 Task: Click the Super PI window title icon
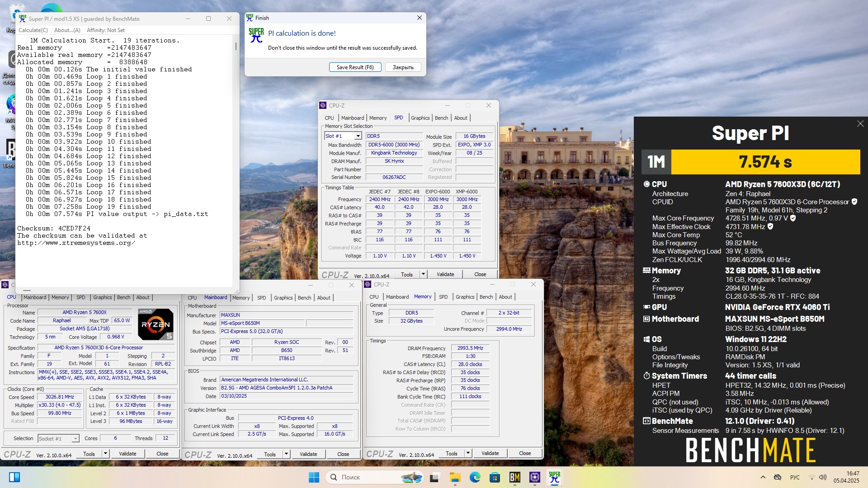[23, 19]
